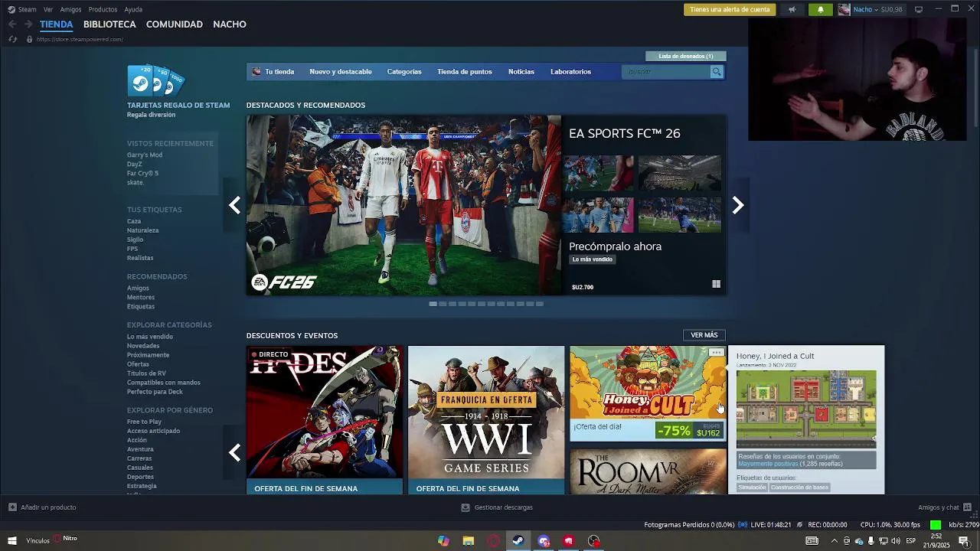Open the Ver menu
The height and width of the screenshot is (551, 980).
[x=48, y=9]
